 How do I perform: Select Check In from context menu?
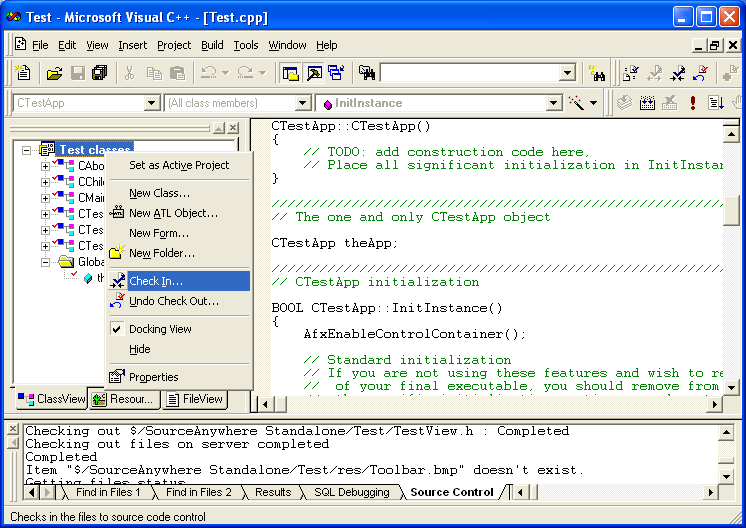click(179, 281)
